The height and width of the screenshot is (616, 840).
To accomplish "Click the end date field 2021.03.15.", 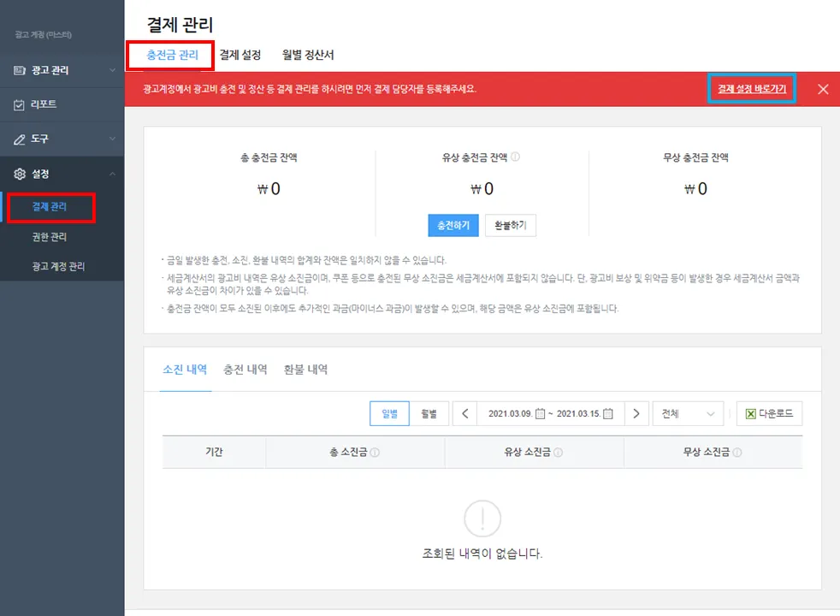I will [578, 413].
